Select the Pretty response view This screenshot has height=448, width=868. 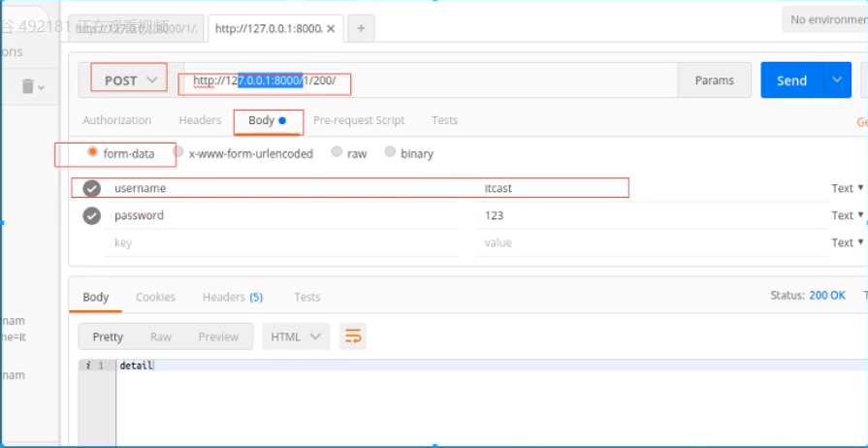(x=108, y=336)
